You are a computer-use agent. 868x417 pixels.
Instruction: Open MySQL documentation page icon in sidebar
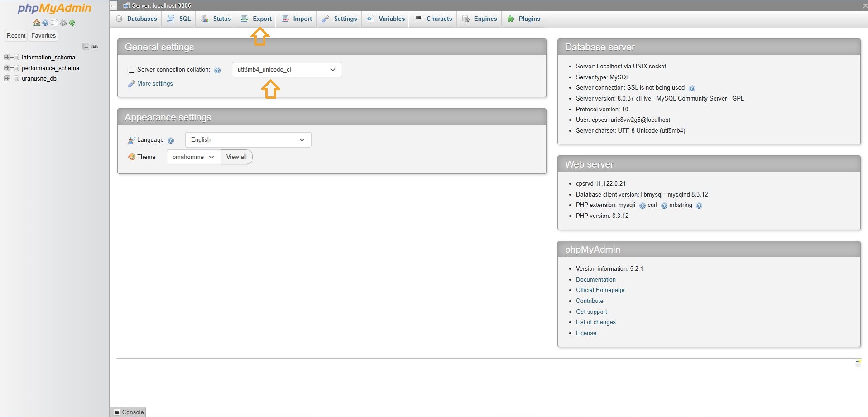[54, 23]
